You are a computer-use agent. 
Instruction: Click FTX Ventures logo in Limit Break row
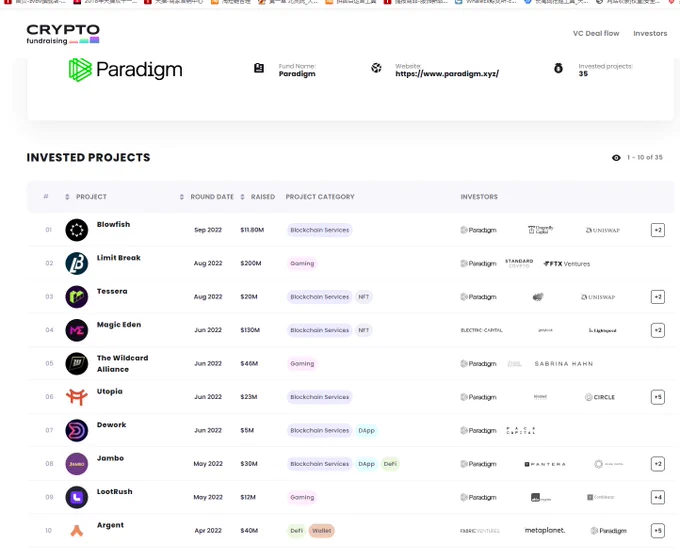pos(567,264)
